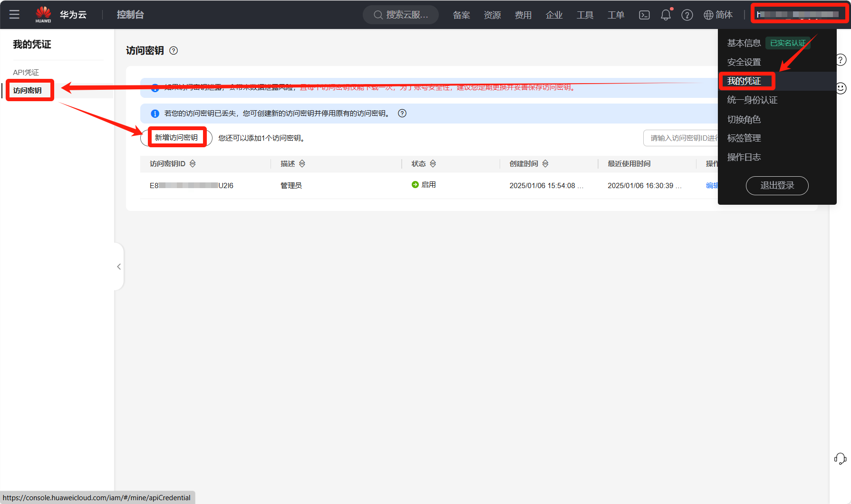Click the 退出登录 button
This screenshot has height=504, width=851.
pyautogui.click(x=777, y=186)
